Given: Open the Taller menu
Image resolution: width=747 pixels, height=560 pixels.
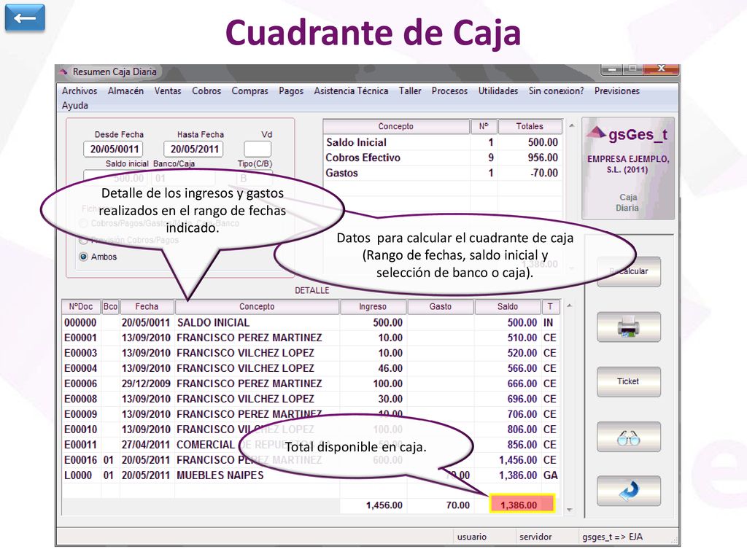Looking at the screenshot, I should pyautogui.click(x=410, y=91).
